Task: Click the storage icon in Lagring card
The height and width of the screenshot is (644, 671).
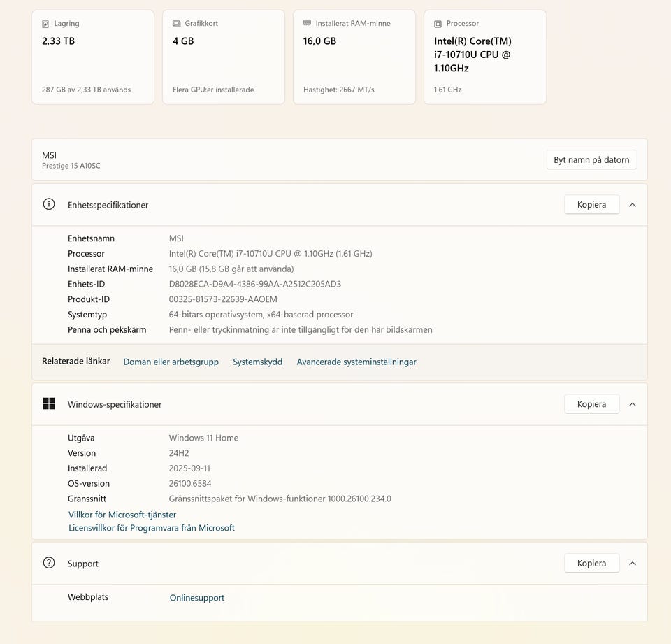Action: pos(45,24)
